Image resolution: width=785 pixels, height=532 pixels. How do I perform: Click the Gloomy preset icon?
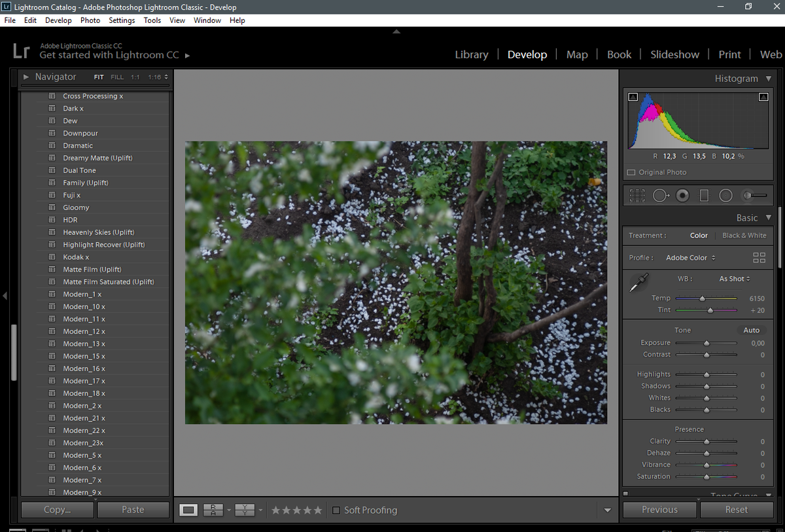point(52,207)
